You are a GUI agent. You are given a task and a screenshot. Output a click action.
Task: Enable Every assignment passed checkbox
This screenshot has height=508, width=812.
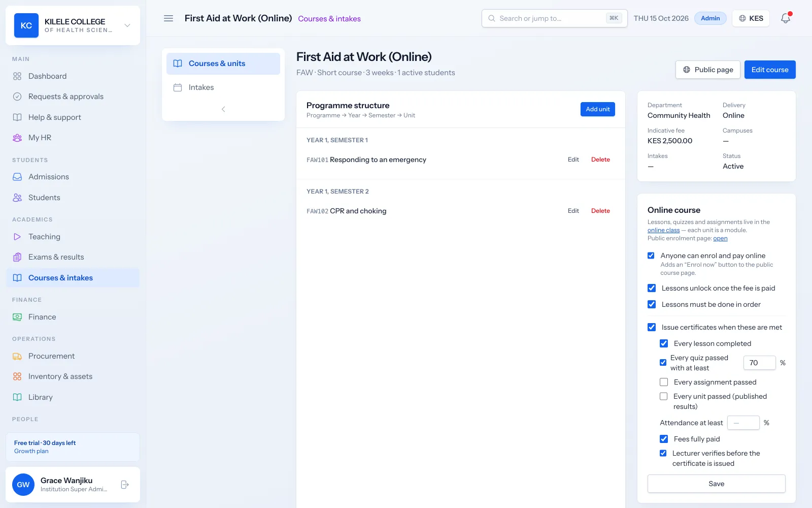pyautogui.click(x=664, y=382)
